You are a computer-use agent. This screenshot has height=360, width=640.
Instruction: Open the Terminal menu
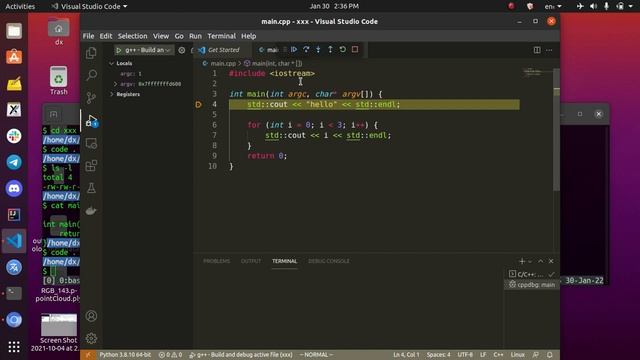221,36
